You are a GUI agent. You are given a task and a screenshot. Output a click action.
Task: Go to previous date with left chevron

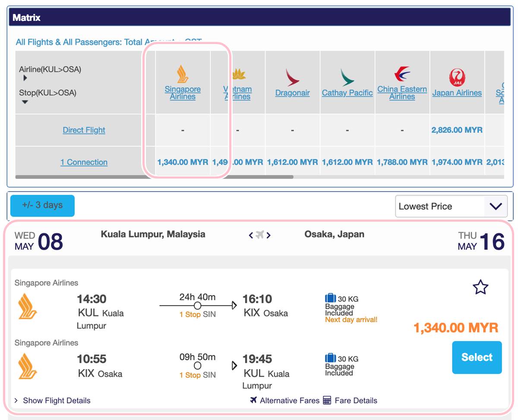(x=251, y=235)
